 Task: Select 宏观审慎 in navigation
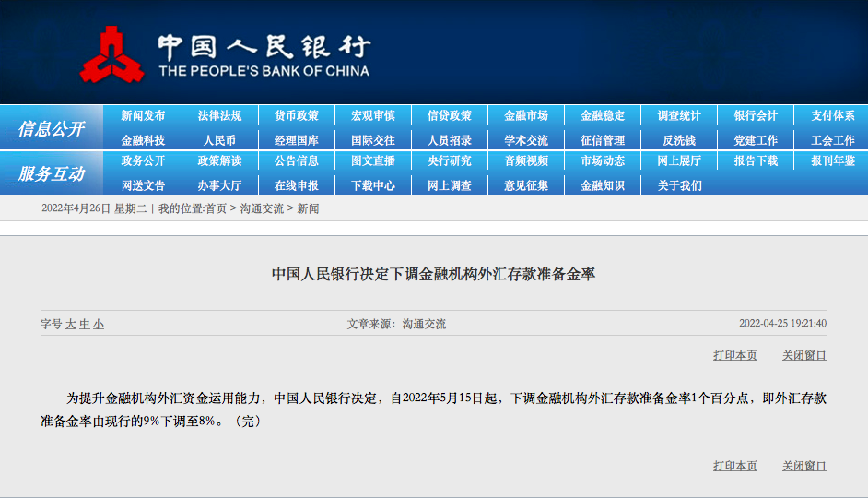coord(373,115)
